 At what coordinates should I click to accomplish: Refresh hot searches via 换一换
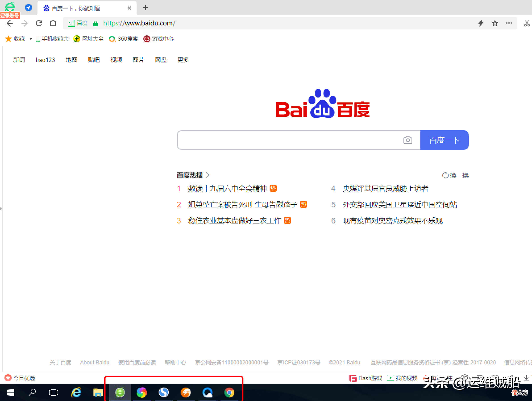pos(455,175)
